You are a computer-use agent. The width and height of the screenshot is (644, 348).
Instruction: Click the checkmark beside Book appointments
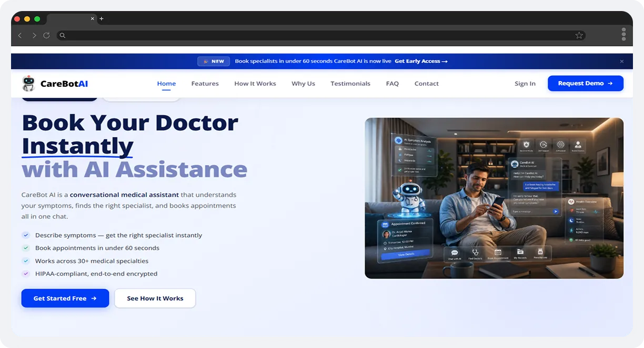[25, 248]
